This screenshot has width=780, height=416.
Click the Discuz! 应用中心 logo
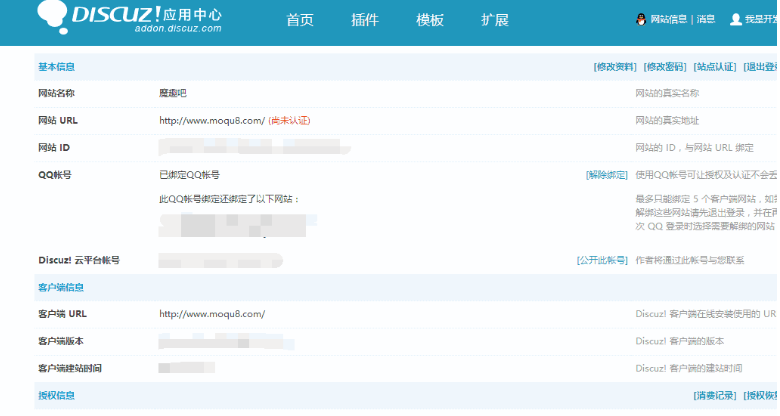[129, 17]
